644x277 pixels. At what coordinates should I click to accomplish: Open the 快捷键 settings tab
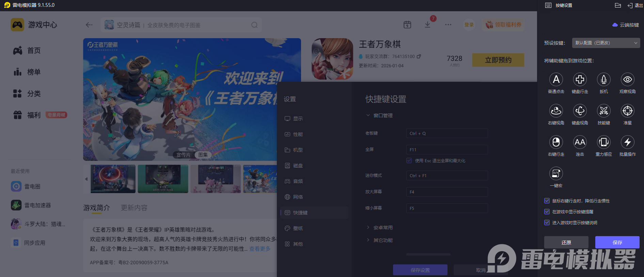314,213
